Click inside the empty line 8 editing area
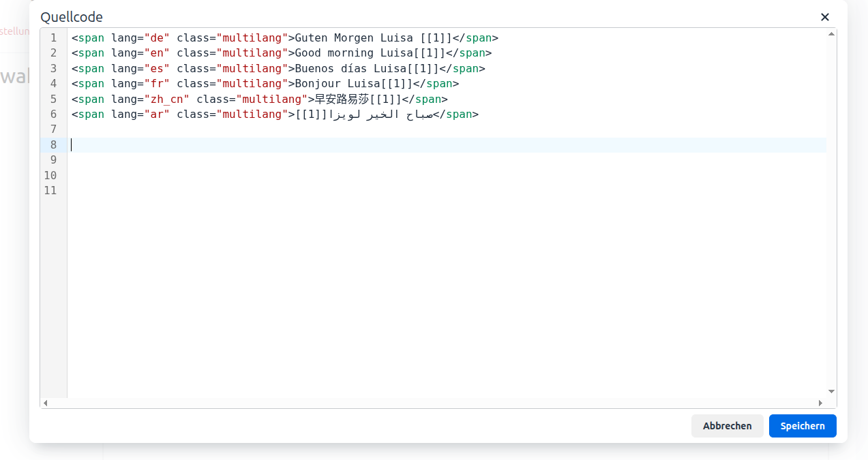Viewport: 868px width, 460px height. (273, 144)
